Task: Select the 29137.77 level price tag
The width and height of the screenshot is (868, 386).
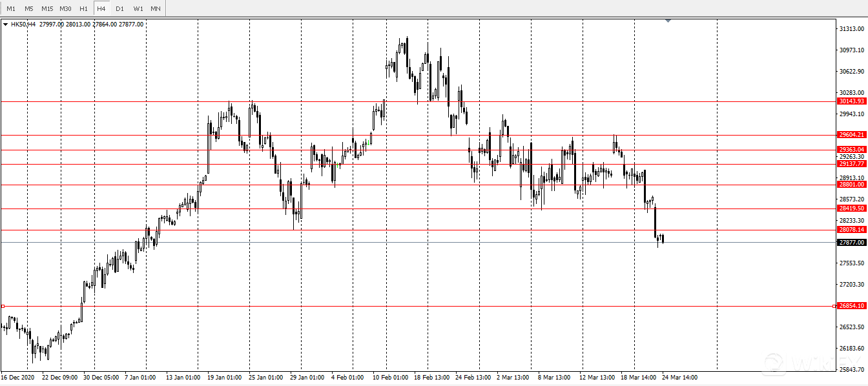Action: pos(851,164)
